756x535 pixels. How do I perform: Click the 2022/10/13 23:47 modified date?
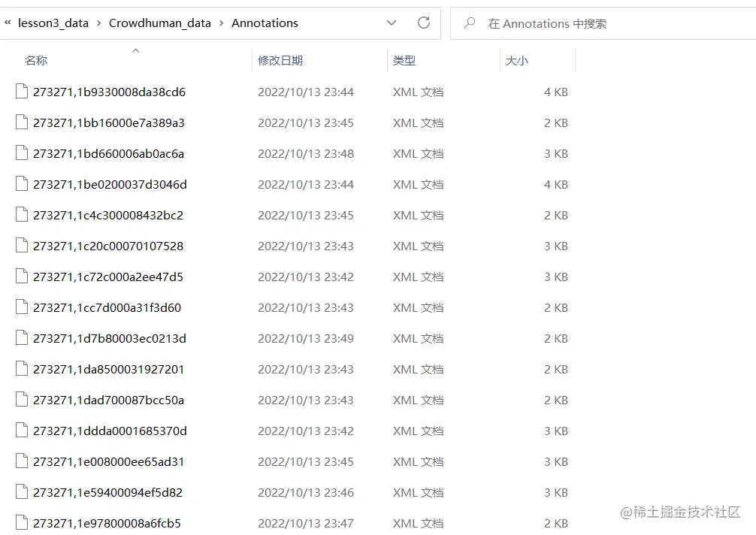coord(306,524)
